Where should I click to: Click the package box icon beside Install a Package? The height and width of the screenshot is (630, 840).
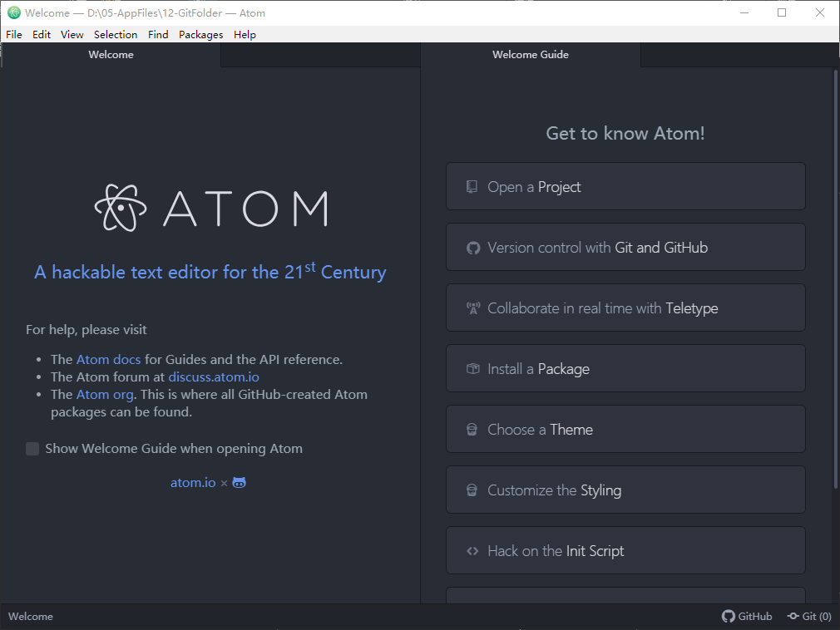pos(473,369)
